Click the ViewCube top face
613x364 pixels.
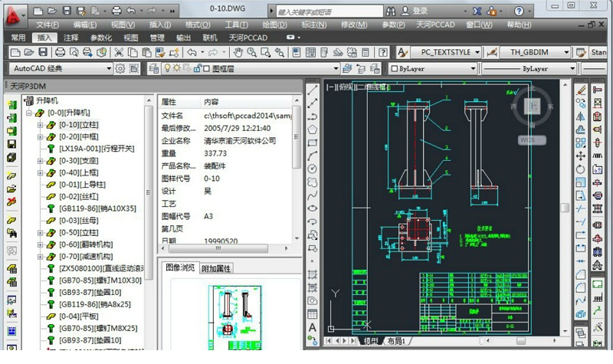click(532, 106)
